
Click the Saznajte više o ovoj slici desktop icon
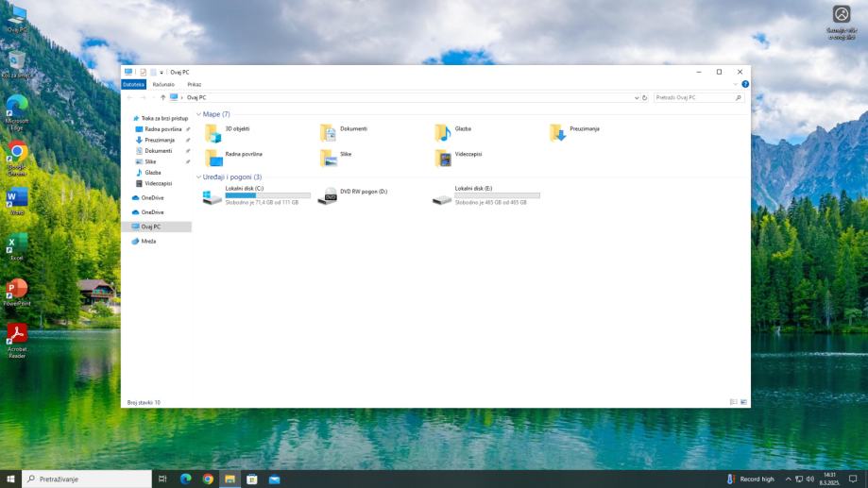[842, 23]
